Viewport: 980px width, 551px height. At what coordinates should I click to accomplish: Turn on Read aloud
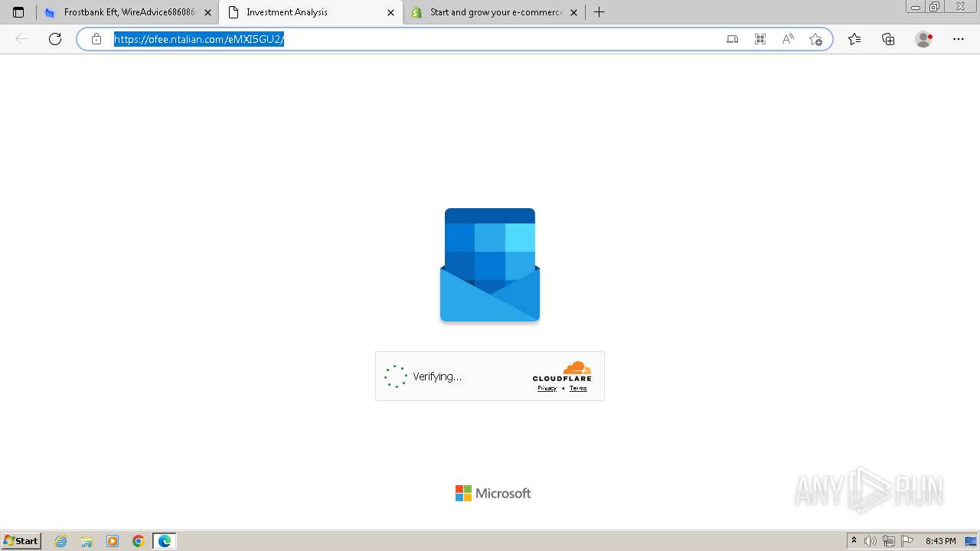[x=788, y=39]
